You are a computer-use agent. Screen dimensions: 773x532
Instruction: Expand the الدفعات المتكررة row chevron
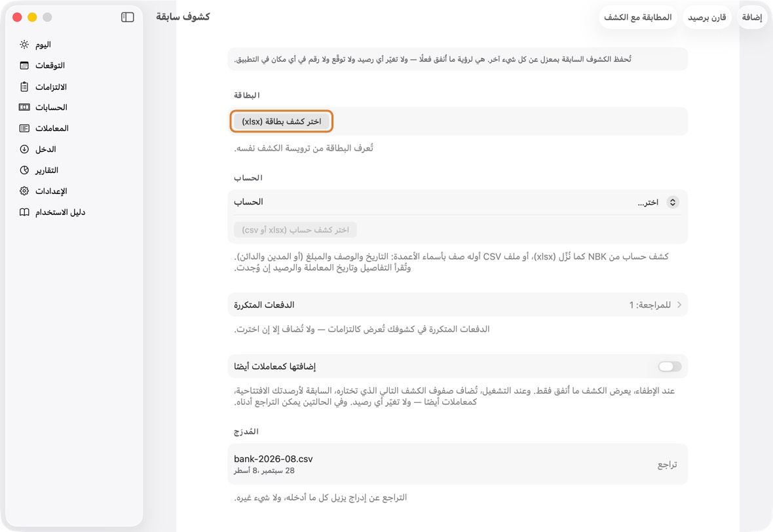(x=679, y=305)
